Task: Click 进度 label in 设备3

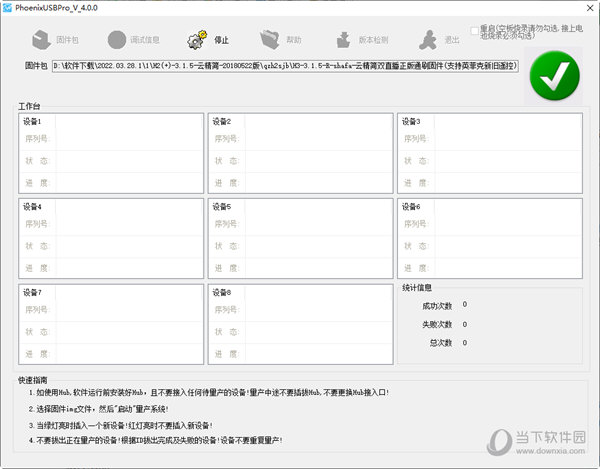Action: tap(416, 183)
